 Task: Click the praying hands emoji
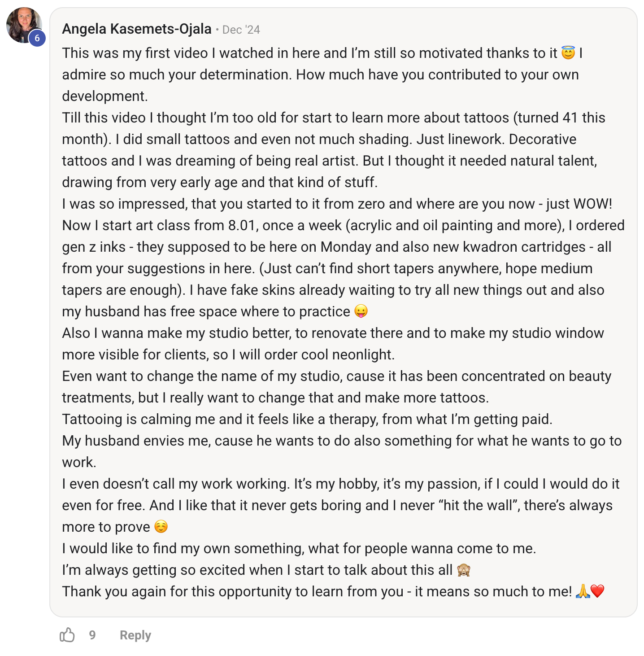583,591
